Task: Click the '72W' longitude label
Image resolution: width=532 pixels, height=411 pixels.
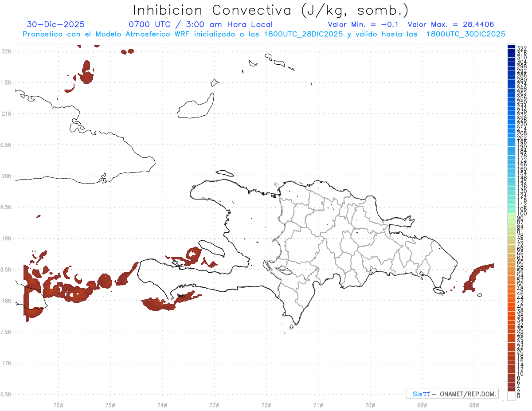Action: (x=266, y=405)
